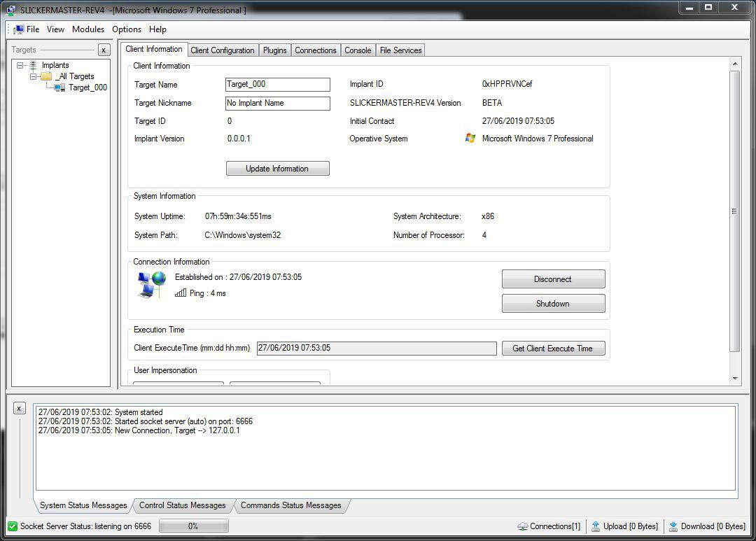Select System Status Messages tab

point(83,505)
